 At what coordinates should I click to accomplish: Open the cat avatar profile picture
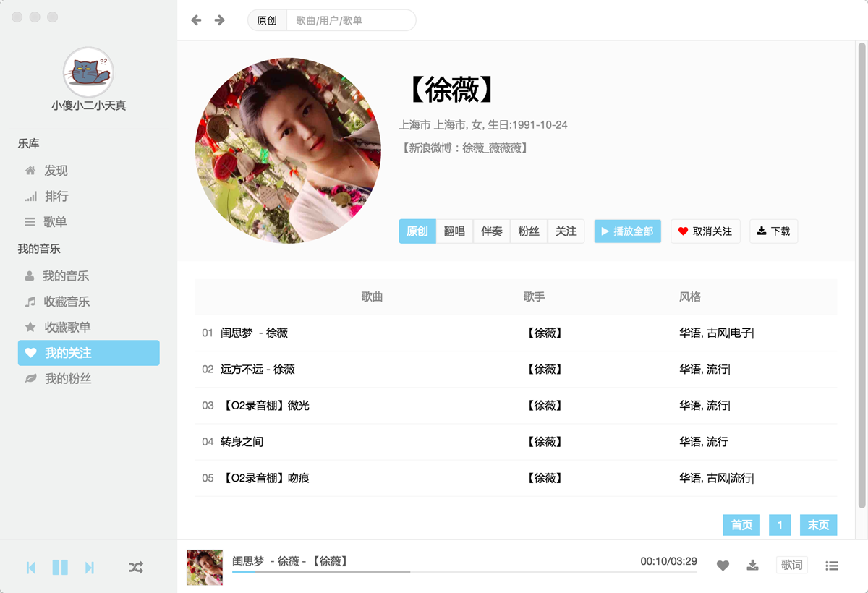click(88, 72)
